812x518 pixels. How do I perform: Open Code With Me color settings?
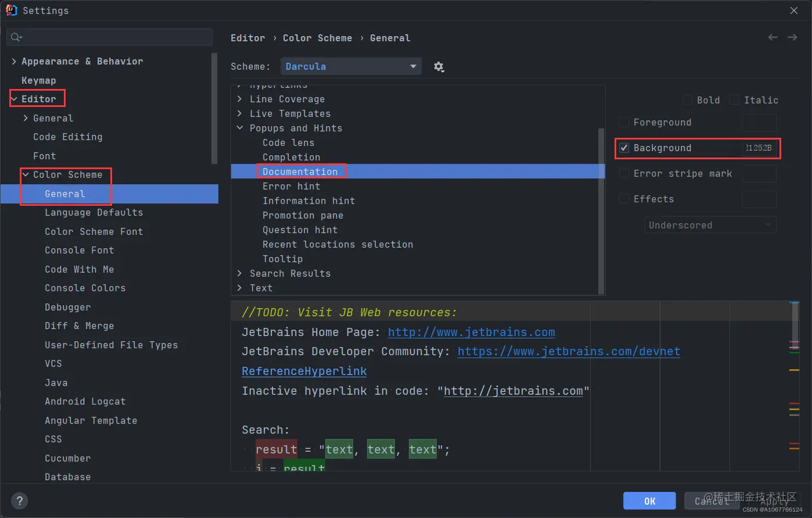pyautogui.click(x=80, y=269)
